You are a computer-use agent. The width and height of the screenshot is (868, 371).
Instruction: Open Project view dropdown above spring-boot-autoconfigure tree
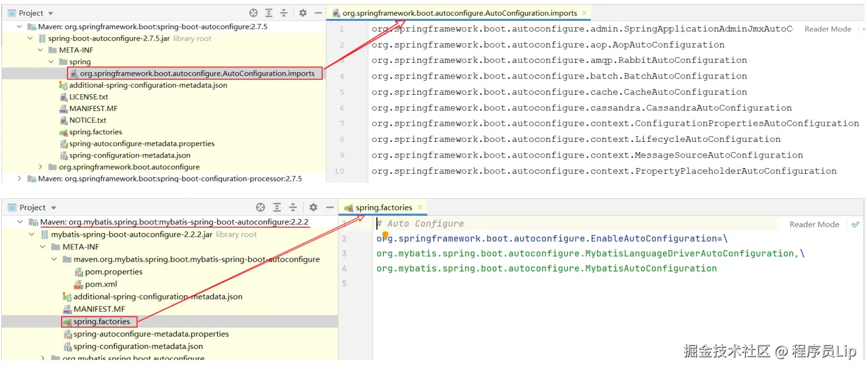(x=50, y=13)
